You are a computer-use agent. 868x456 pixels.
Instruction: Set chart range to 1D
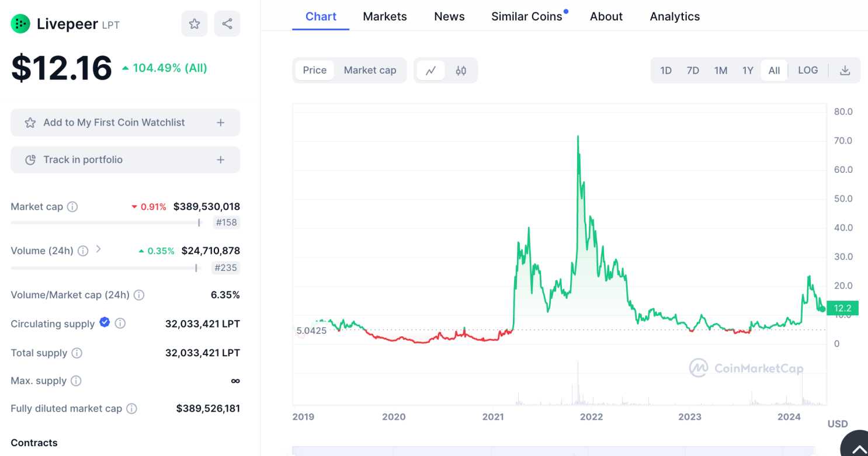(x=666, y=71)
